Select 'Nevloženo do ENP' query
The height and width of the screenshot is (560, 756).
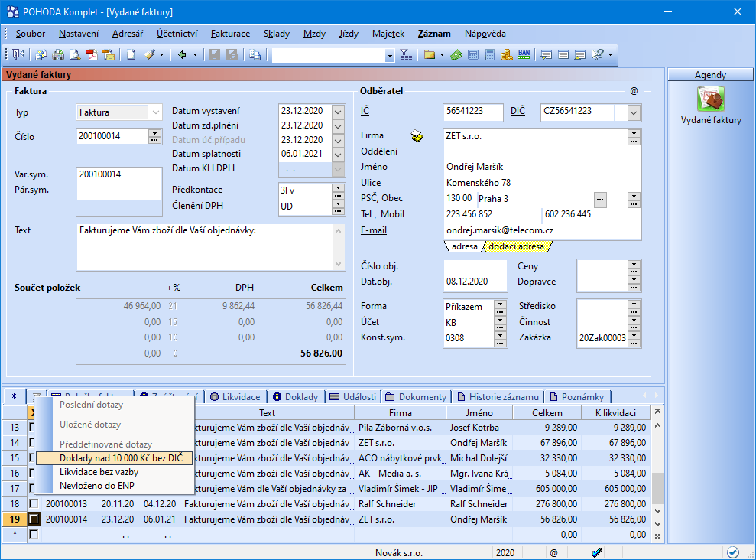(97, 485)
